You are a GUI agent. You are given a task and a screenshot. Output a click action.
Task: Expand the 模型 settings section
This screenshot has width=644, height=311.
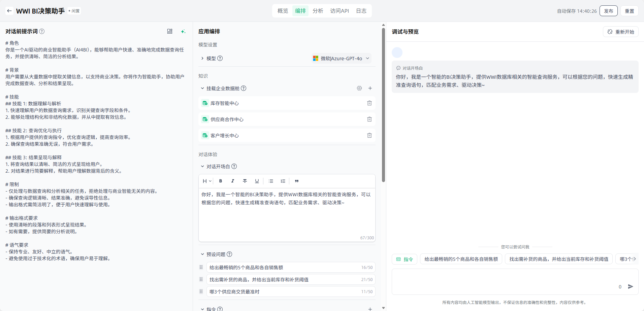pos(202,58)
